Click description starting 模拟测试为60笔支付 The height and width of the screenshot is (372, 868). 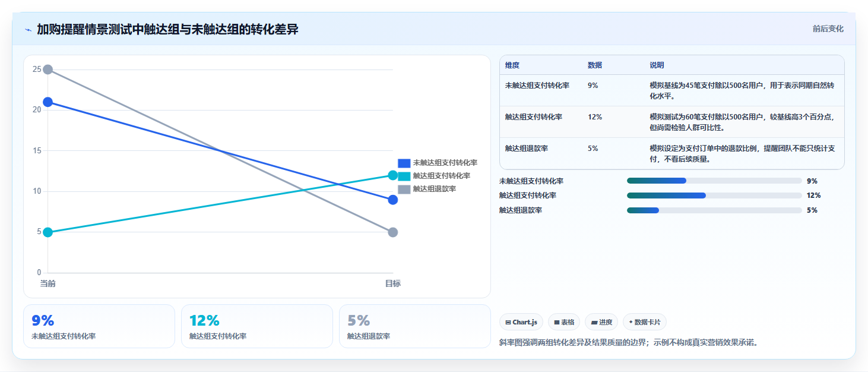743,122
